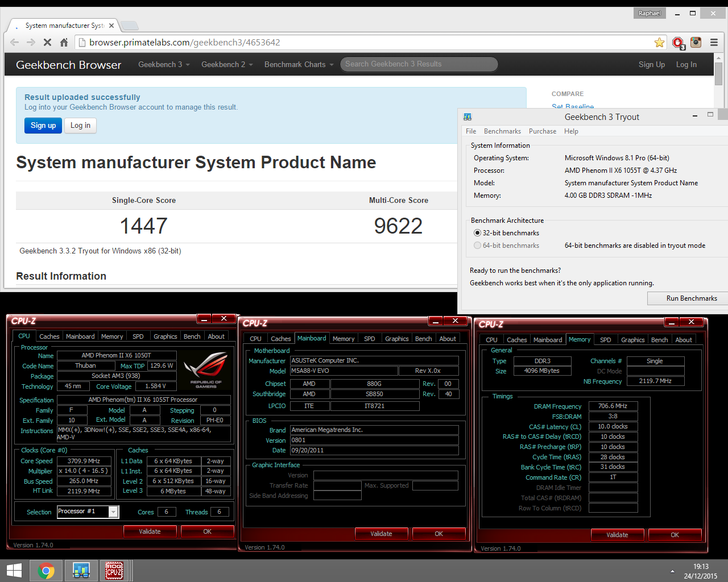Select 32-bit benchmarks radio button
The height and width of the screenshot is (582, 728).
(x=477, y=233)
